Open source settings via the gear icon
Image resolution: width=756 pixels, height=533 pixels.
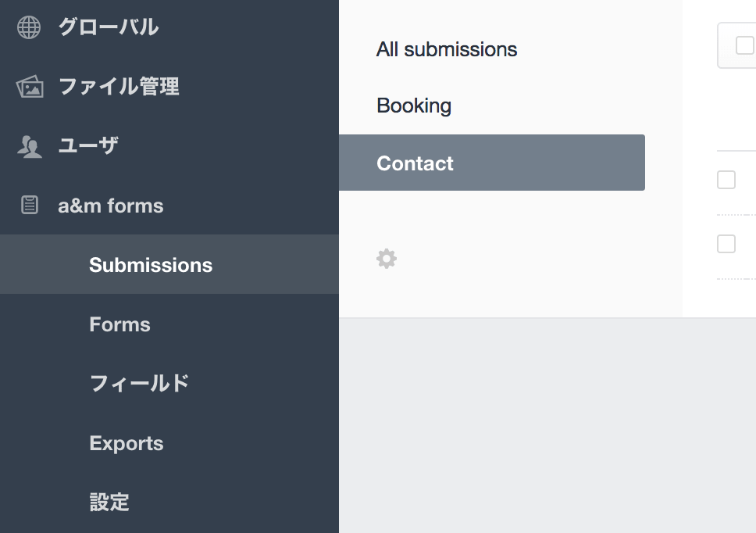pos(387,259)
